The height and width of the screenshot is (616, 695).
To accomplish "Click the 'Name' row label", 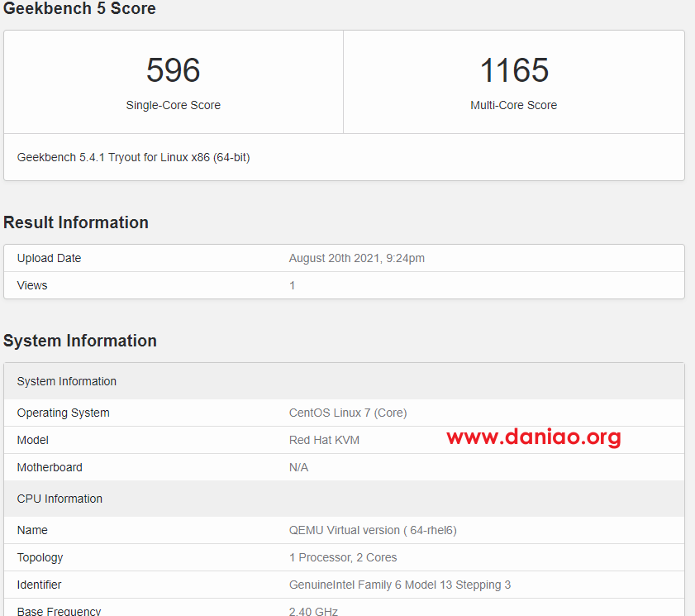I will [x=32, y=530].
